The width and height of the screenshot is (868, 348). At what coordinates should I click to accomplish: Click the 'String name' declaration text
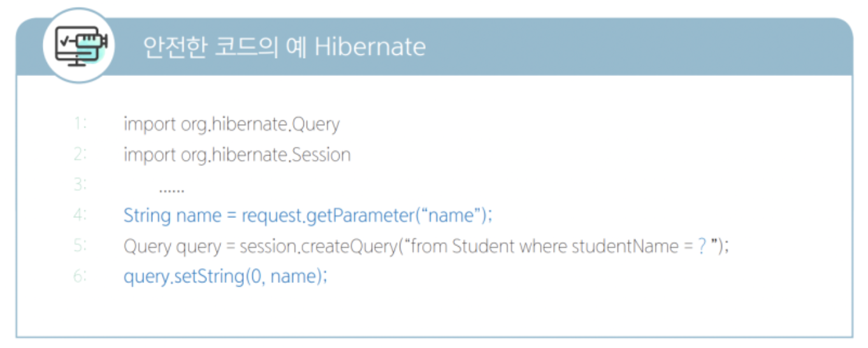click(170, 215)
